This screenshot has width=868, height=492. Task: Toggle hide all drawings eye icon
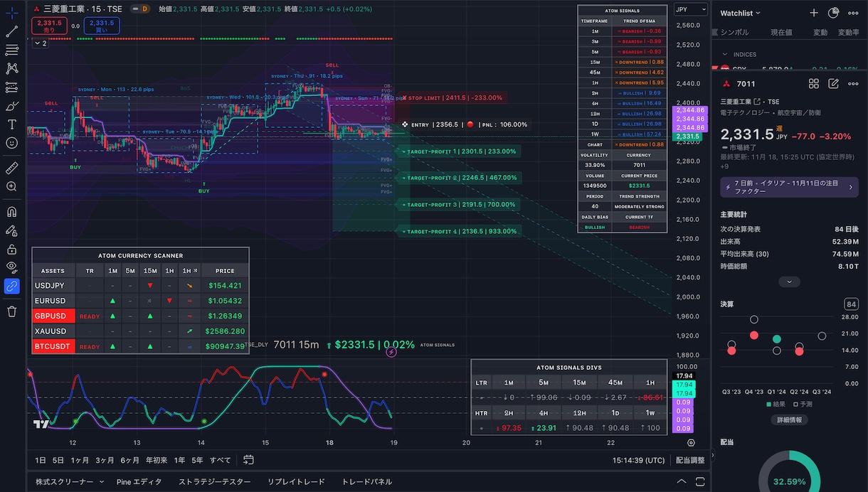coord(11,267)
